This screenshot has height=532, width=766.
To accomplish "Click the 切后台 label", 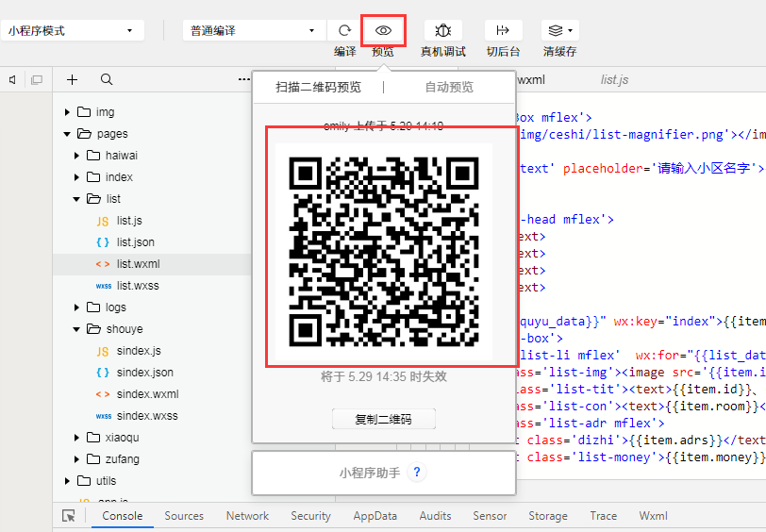I will click(x=503, y=51).
